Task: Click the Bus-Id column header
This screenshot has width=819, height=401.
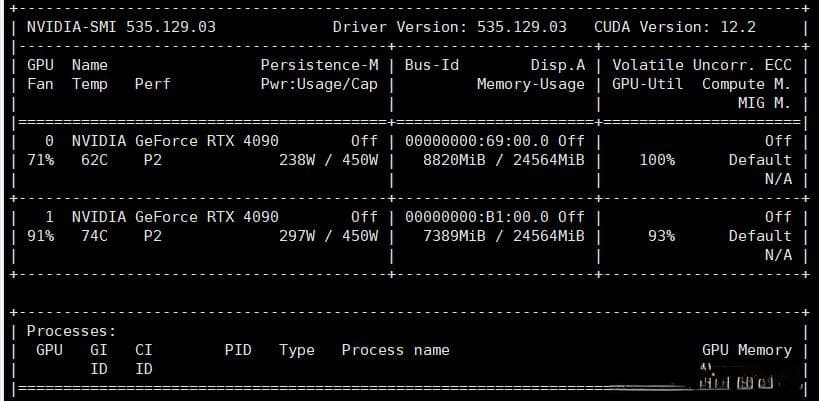Action: (x=431, y=65)
